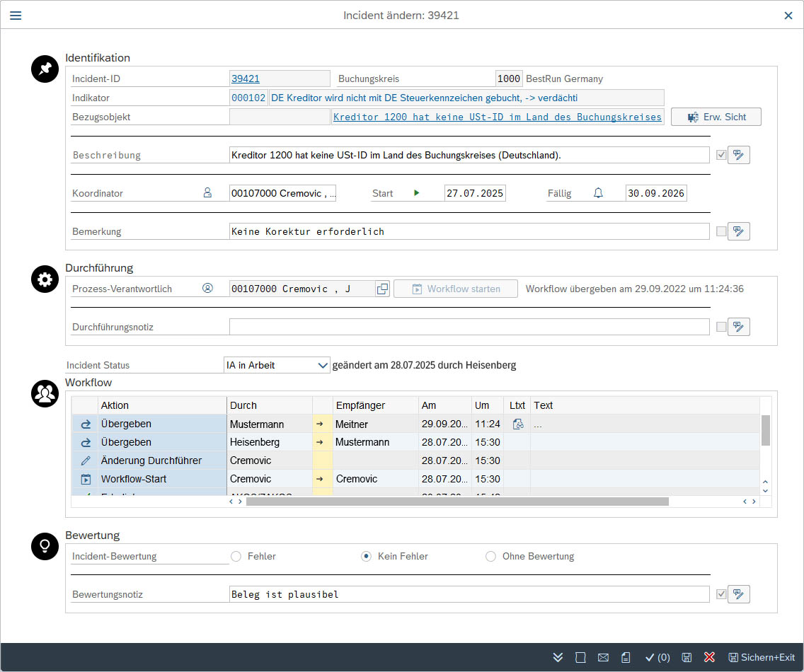
Task: Select the Workflow-Start action cell
Action: (x=162, y=480)
